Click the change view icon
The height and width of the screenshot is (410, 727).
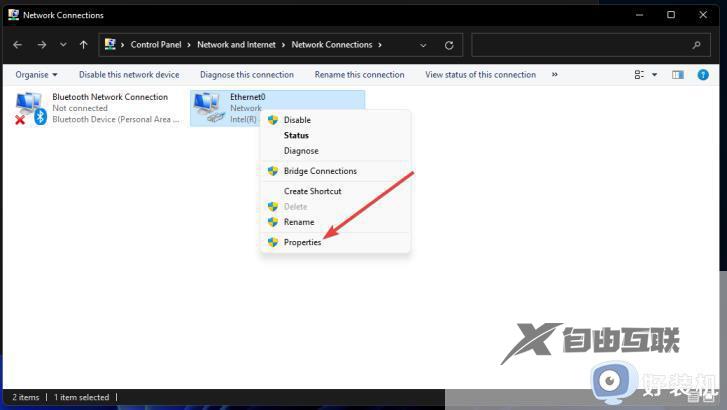[639, 75]
